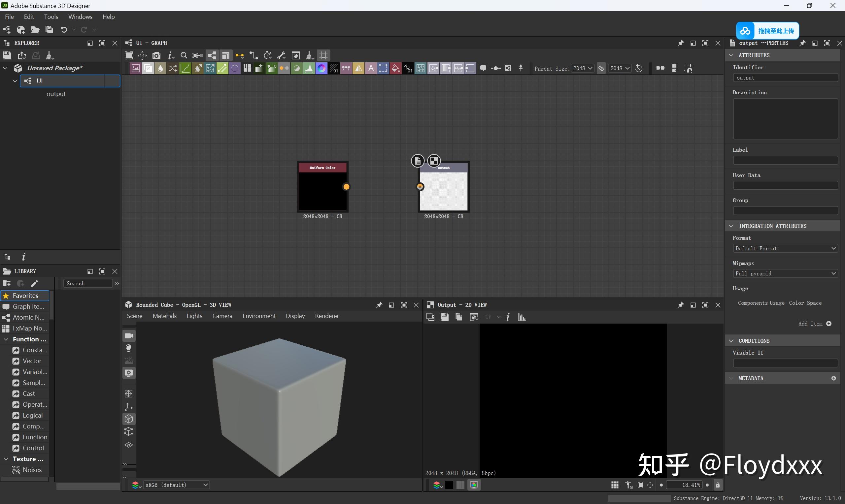Click the wrench tool icon in the graph toolbar
Screen dimensions: 845x504
point(281,55)
